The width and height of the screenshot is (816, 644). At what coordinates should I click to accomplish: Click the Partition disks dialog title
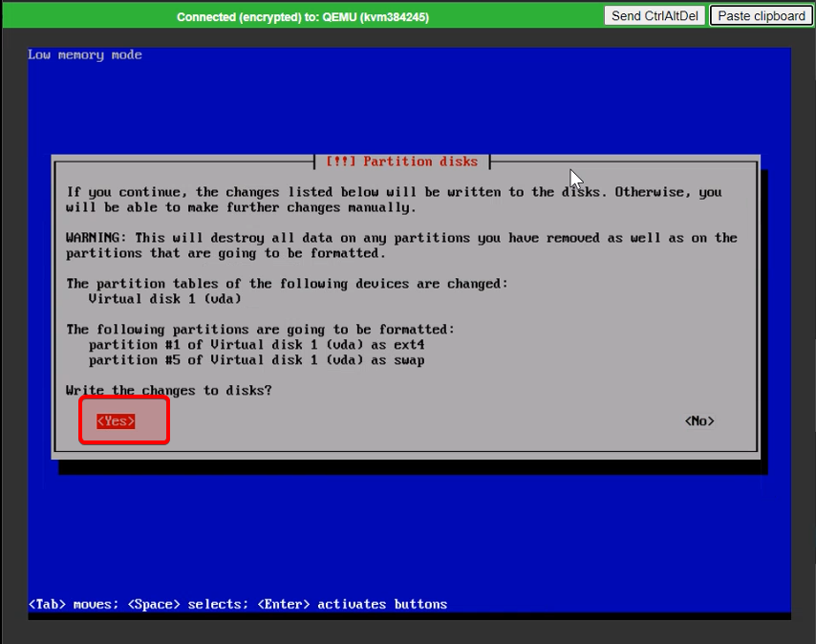(x=401, y=161)
